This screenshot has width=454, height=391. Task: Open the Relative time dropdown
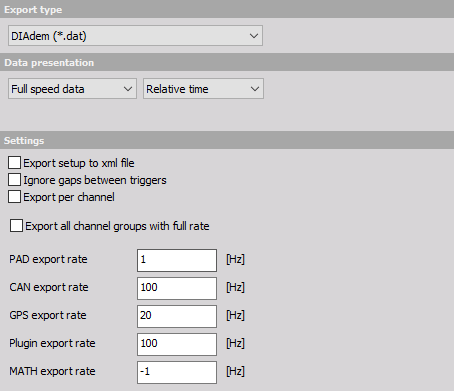coord(203,89)
